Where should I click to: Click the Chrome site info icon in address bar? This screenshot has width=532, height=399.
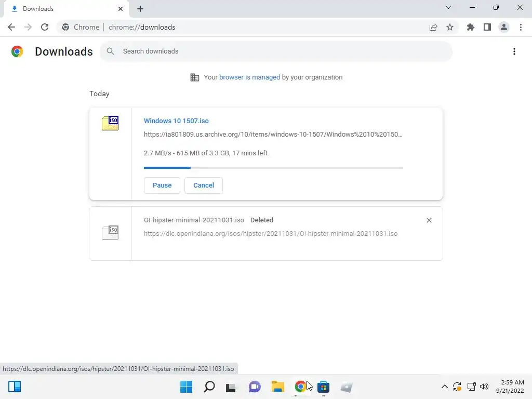pos(65,27)
